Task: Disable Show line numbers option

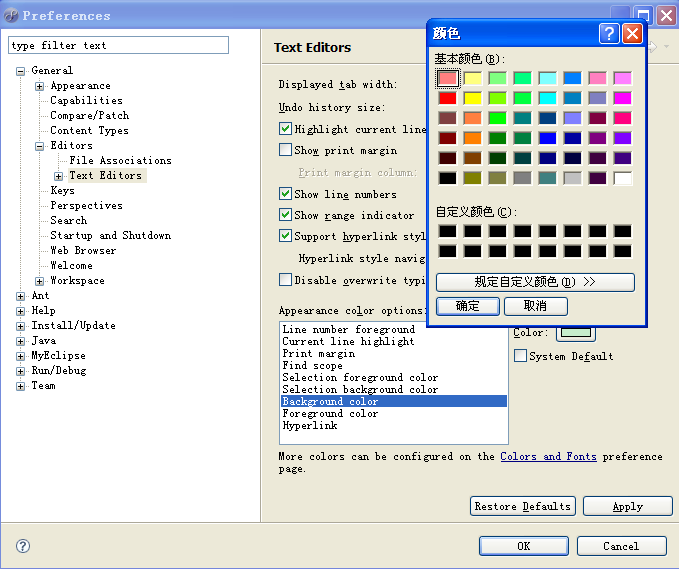Action: 285,194
